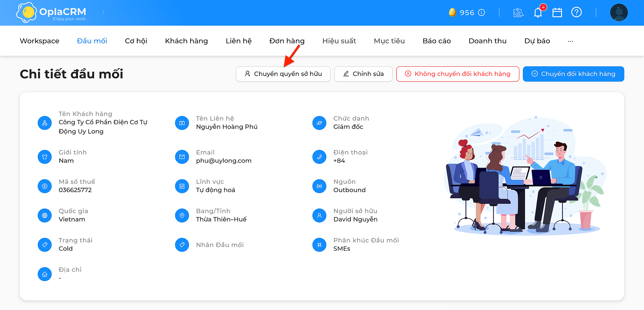Screen dimensions: 644x310
Task: Click the OplaCRM logo
Action: (51, 12)
